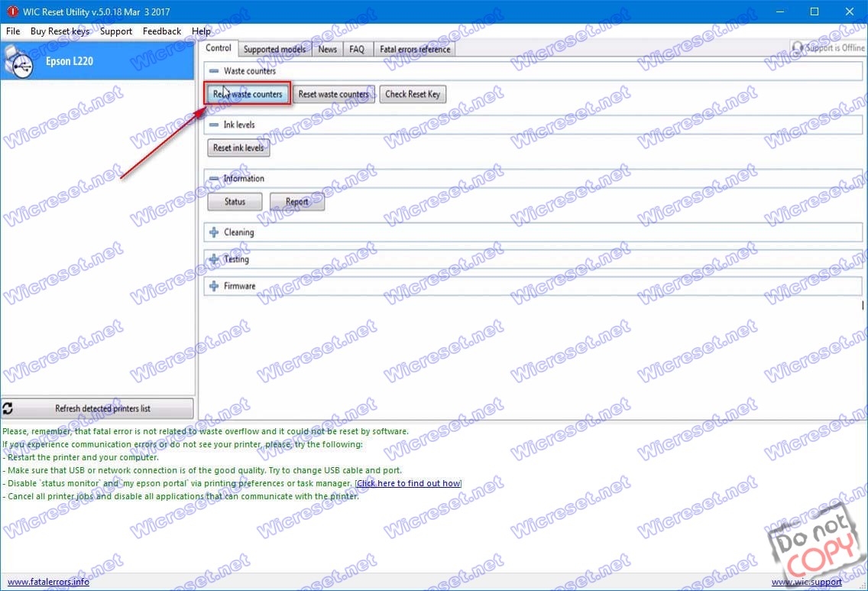Click the fatal error reminder message line
Viewport: 868px width, 591px height.
(x=206, y=431)
